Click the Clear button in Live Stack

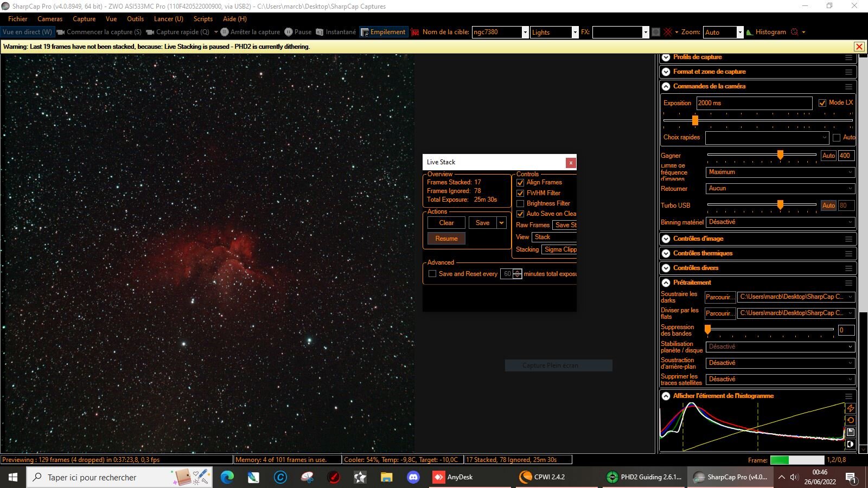click(x=446, y=223)
